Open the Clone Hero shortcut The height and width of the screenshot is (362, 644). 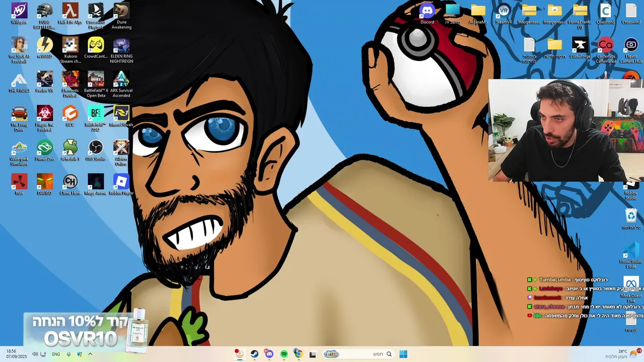tap(70, 185)
